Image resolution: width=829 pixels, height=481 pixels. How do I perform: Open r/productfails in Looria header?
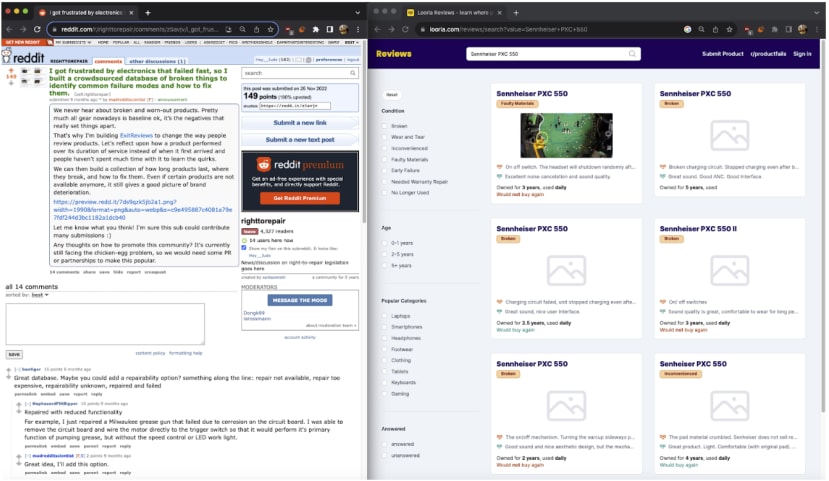pyautogui.click(x=768, y=54)
